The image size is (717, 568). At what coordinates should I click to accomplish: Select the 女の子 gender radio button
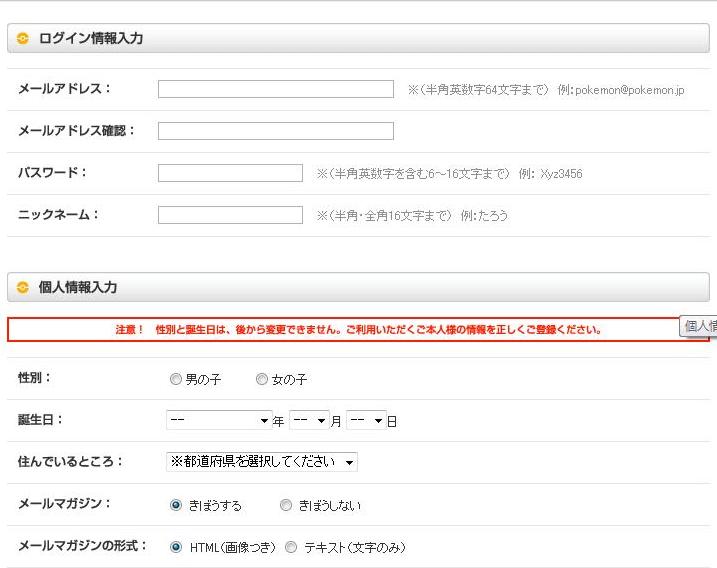(262, 380)
